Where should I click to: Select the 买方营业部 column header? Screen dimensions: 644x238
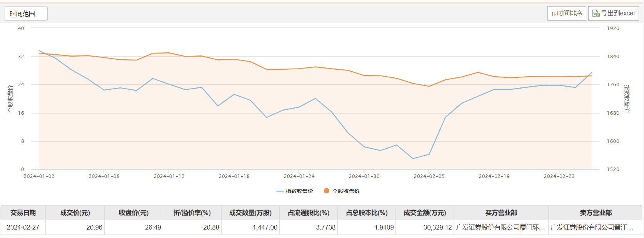[501, 213]
